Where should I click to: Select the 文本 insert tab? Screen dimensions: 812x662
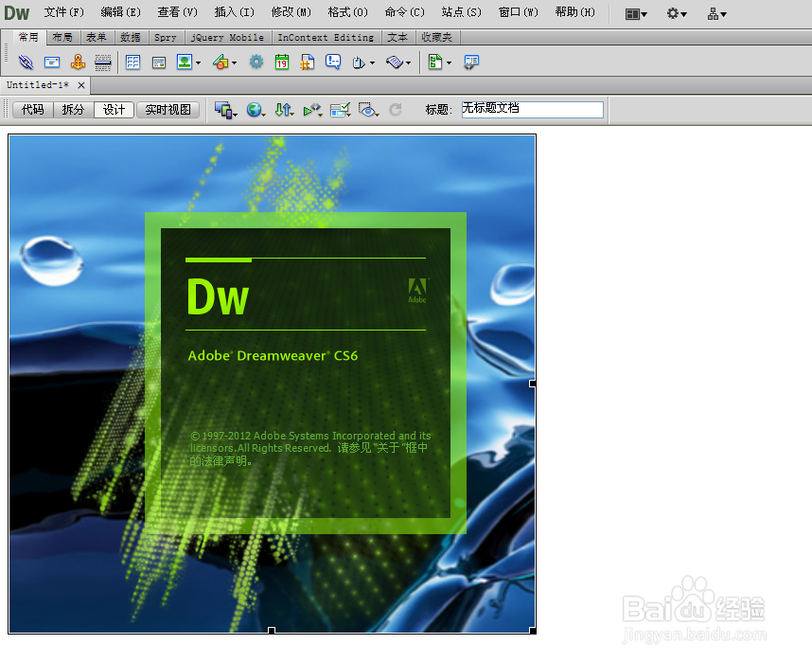point(397,37)
